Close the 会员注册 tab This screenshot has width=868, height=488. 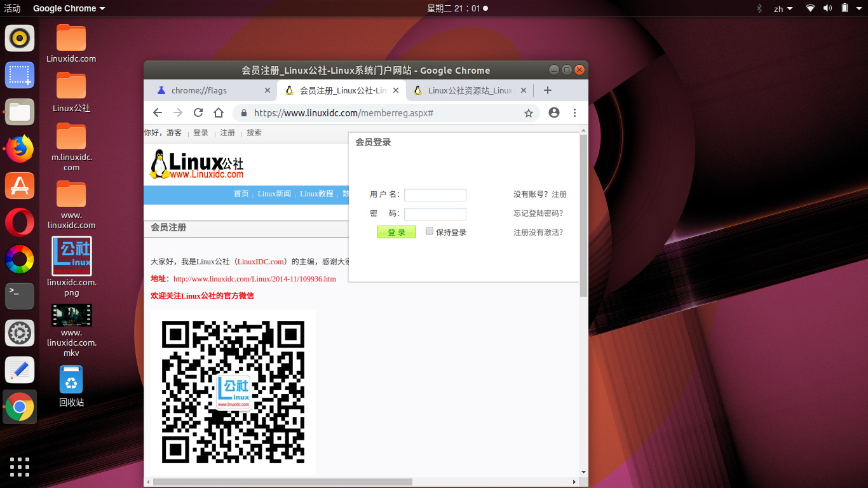396,90
